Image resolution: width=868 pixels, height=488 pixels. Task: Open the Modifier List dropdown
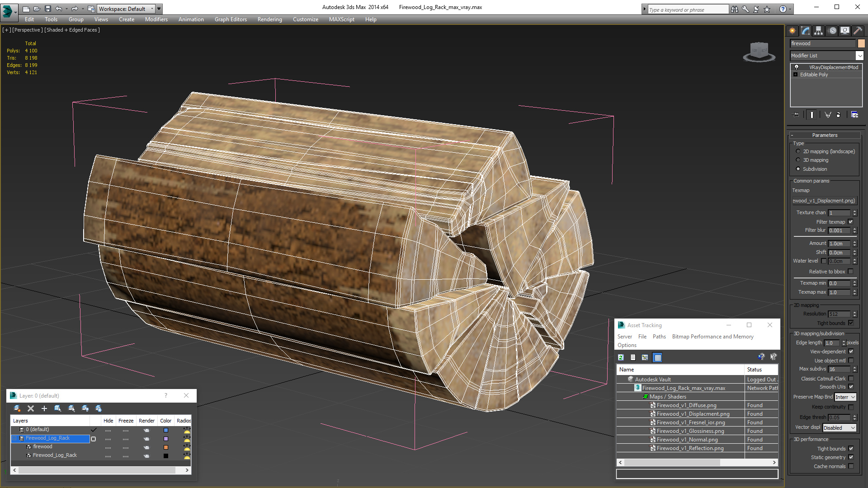(x=826, y=56)
